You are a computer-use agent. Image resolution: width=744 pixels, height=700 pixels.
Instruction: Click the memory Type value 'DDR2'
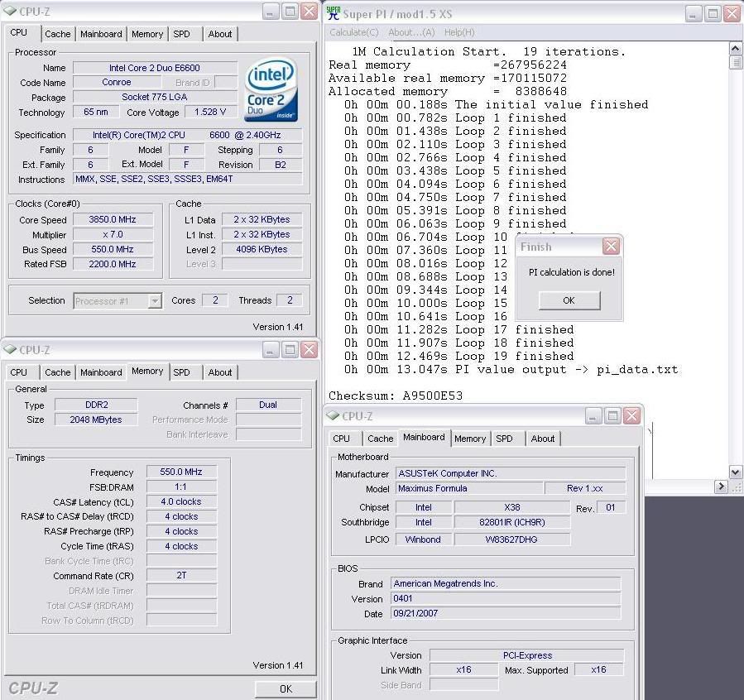point(96,405)
